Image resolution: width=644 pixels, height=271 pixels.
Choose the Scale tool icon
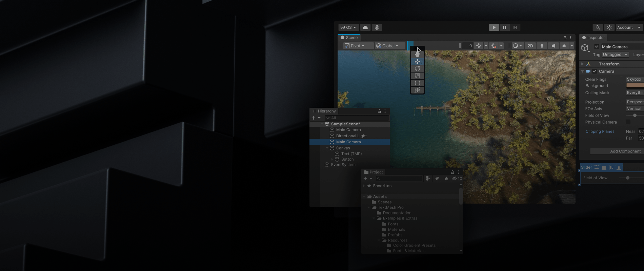click(x=417, y=76)
